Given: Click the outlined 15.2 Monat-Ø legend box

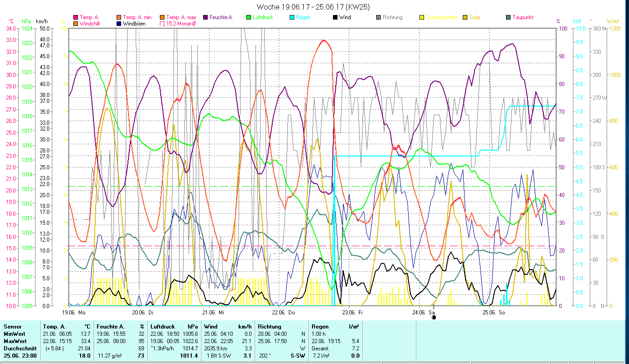Looking at the screenshot, I should [162, 24].
